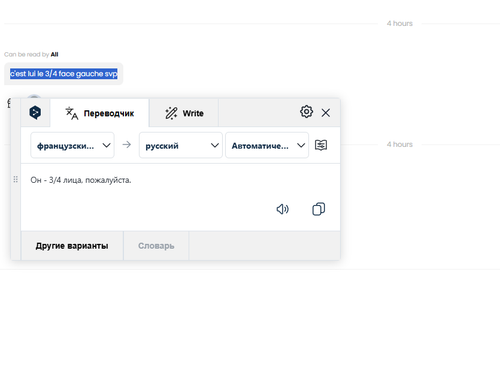
Task: Close the DeepL translator popup
Action: [x=326, y=113]
